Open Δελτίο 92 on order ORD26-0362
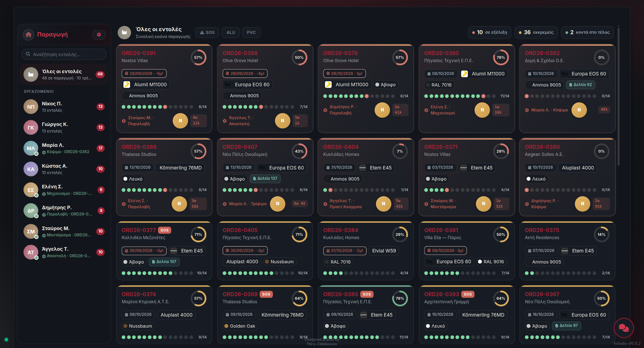The image size is (644, 348). (580, 85)
